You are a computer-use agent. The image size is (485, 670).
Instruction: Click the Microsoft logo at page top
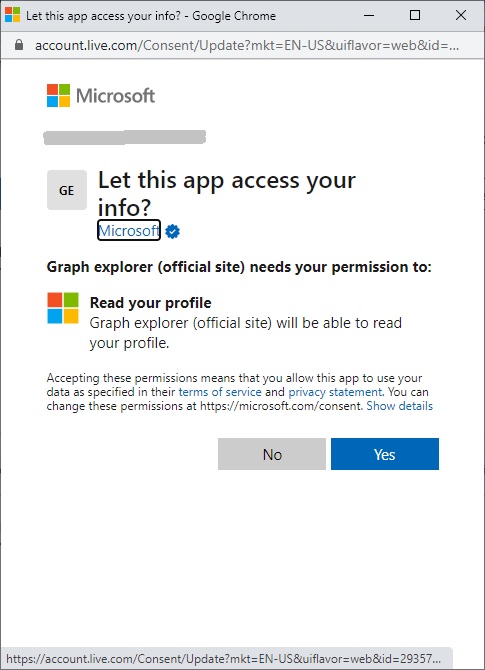point(101,95)
